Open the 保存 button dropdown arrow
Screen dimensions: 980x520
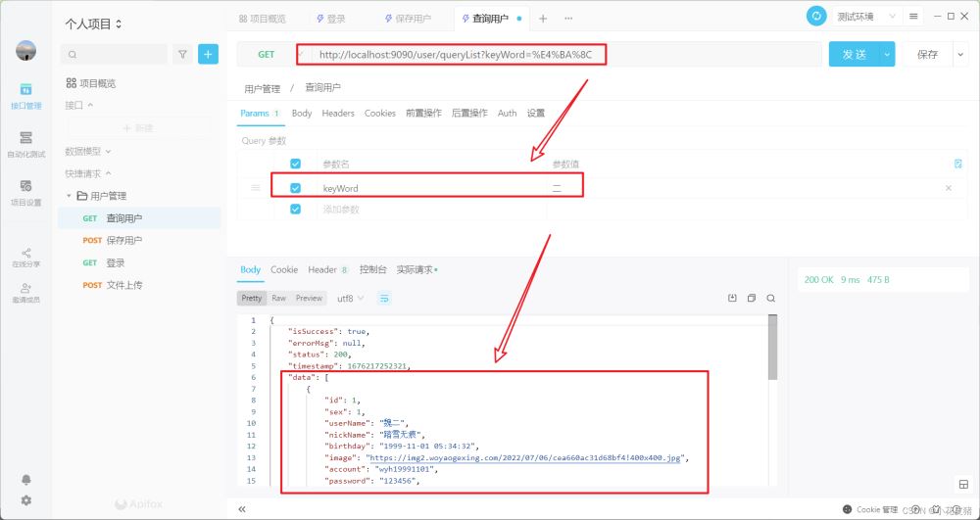[x=960, y=54]
